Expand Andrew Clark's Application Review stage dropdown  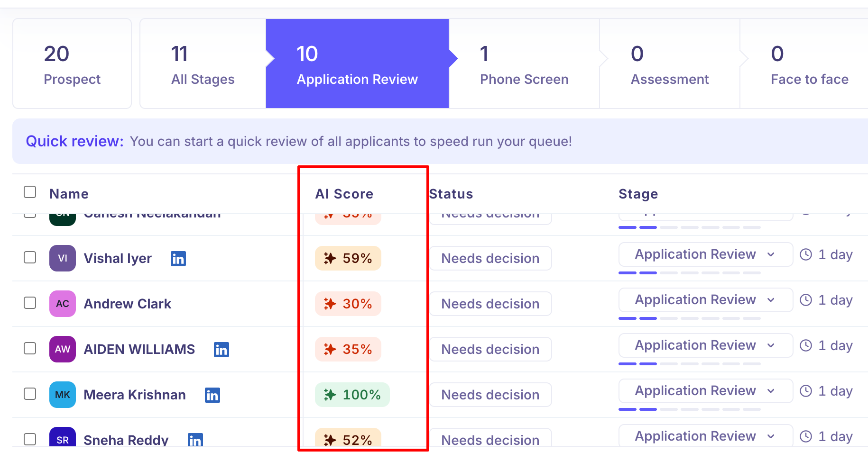point(706,300)
